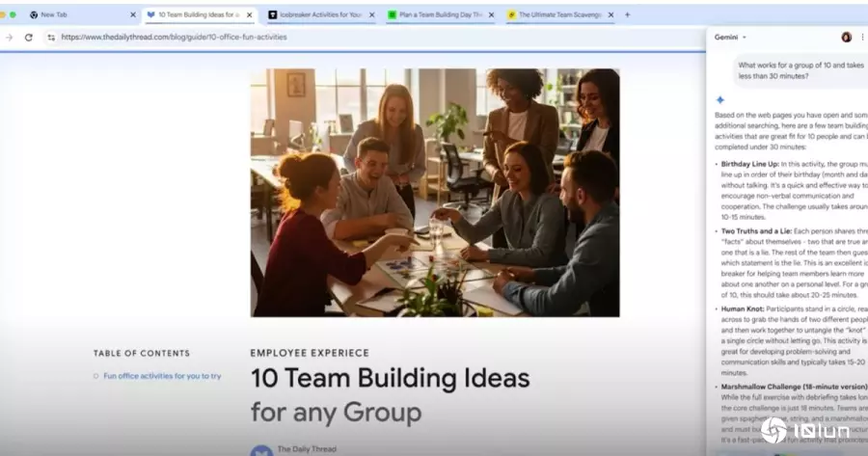868x456 pixels.
Task: Click the Gemini sparkle icon
Action: (x=719, y=100)
